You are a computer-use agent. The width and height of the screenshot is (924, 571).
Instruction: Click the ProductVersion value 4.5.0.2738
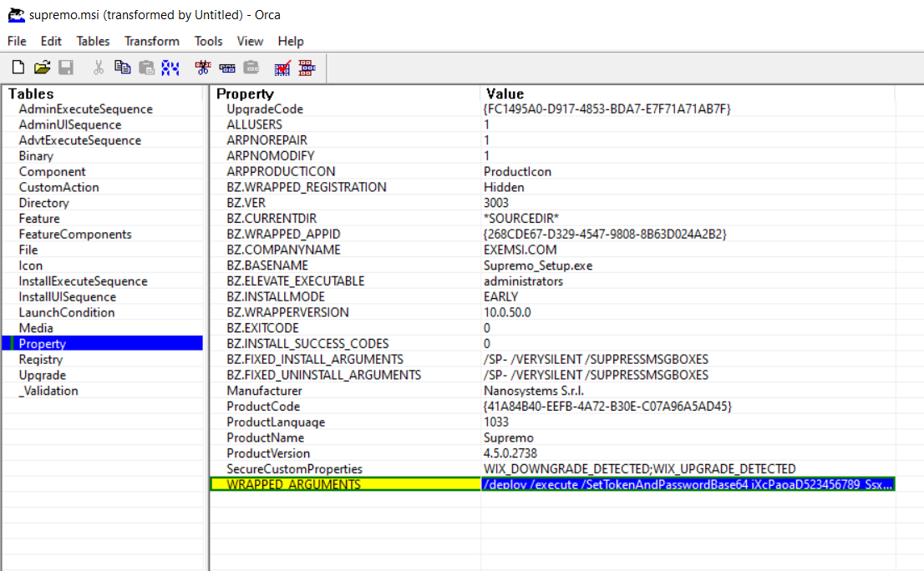[x=510, y=453]
